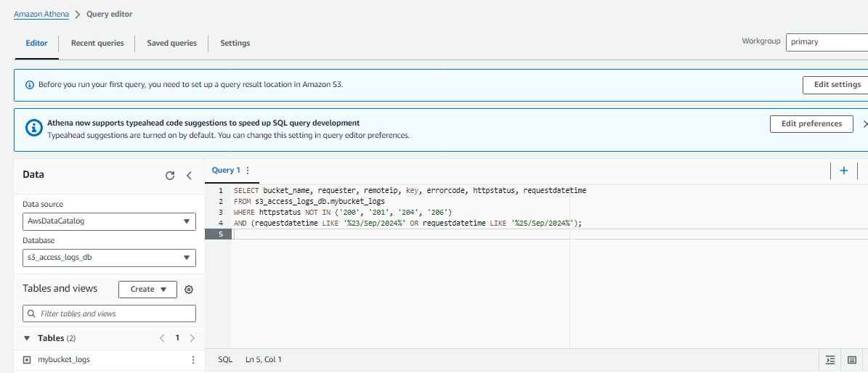Image resolution: width=868 pixels, height=373 pixels.
Task: Click page number 1 in tables pagination
Action: pos(177,338)
